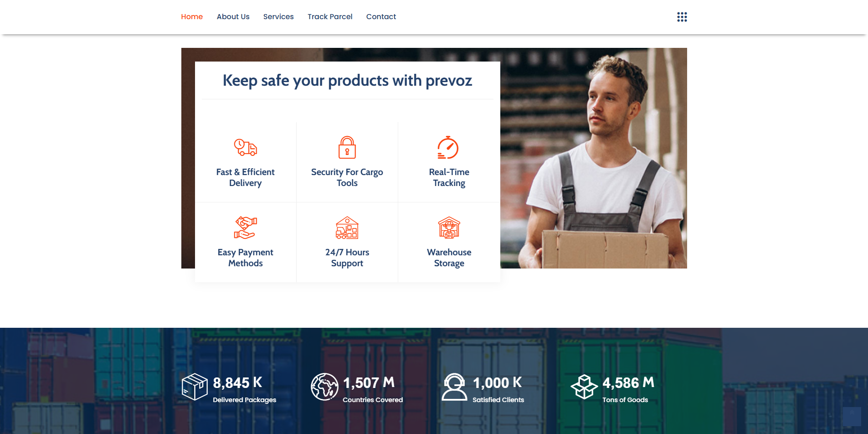Click the delivered packages box icon
This screenshot has height=434, width=868.
point(195,387)
